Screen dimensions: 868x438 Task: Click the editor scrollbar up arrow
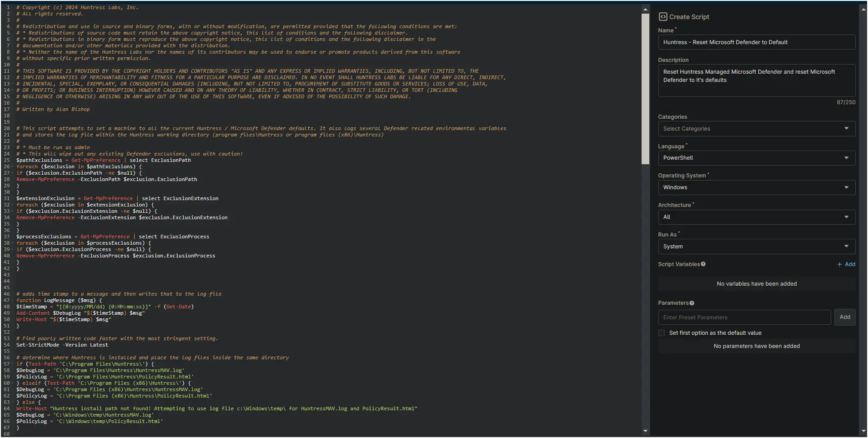point(645,10)
